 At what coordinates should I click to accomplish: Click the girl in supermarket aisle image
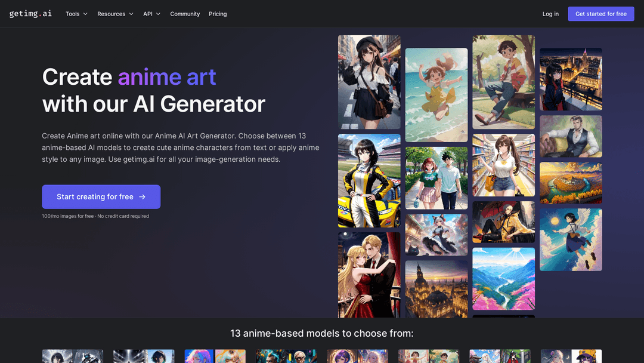pos(504,165)
